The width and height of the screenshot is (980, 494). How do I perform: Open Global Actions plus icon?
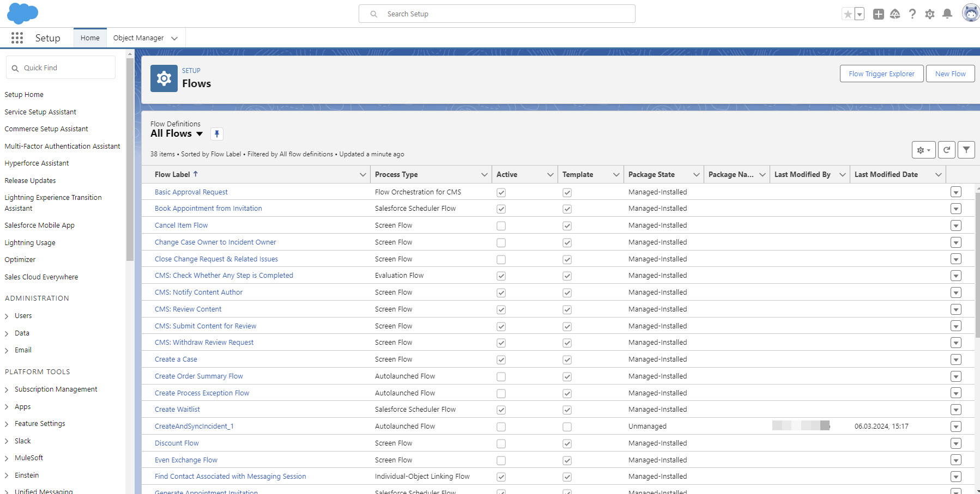[x=878, y=14]
